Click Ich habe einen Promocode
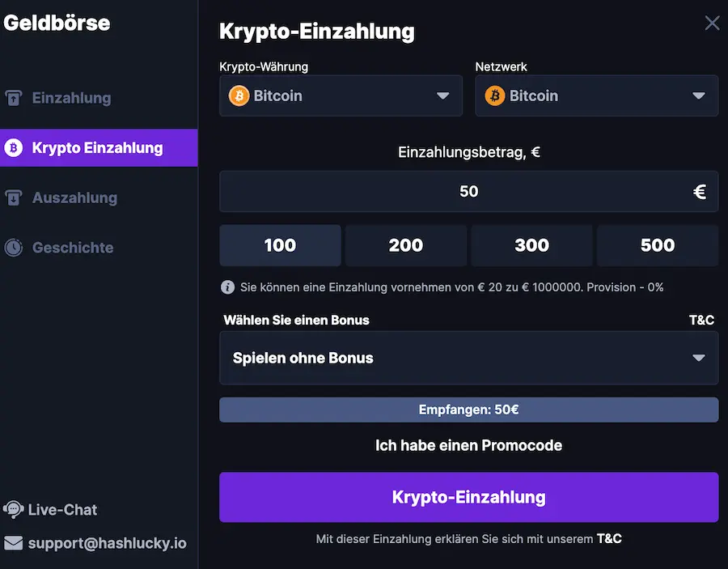The height and width of the screenshot is (569, 728). (x=468, y=445)
